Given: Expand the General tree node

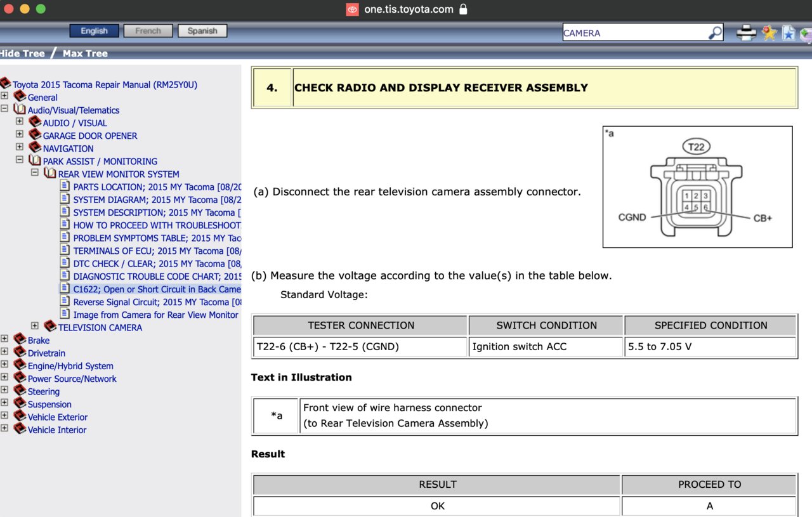Looking at the screenshot, I should [x=4, y=96].
